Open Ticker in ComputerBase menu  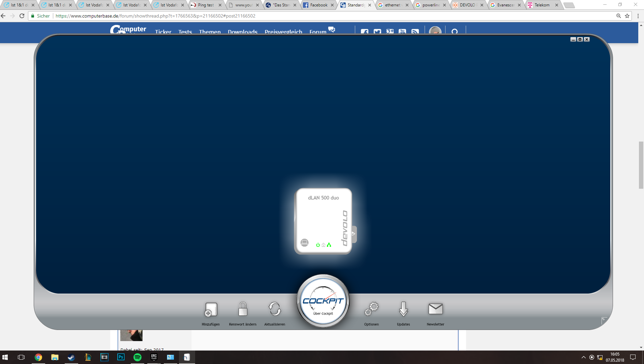click(x=163, y=32)
